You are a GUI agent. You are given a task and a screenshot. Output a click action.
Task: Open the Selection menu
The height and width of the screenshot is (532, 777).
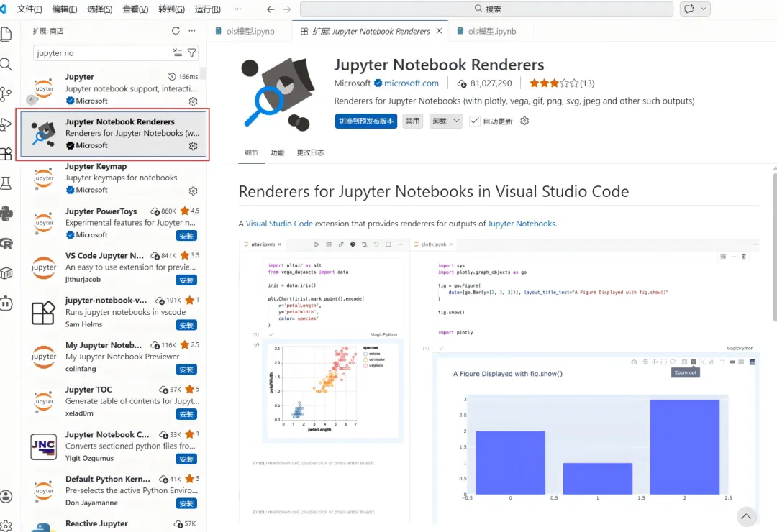(x=99, y=9)
